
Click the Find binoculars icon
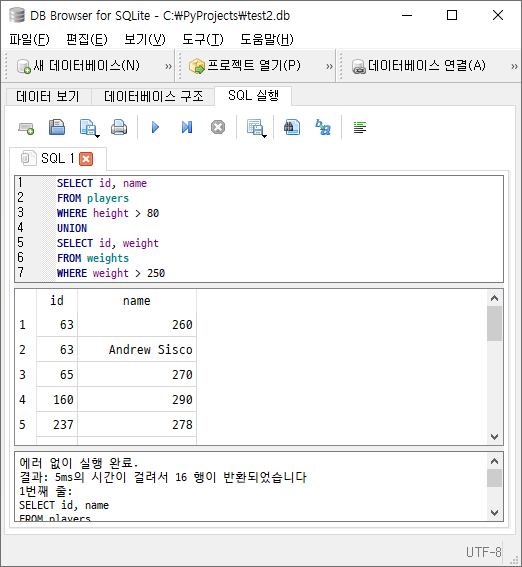(292, 127)
